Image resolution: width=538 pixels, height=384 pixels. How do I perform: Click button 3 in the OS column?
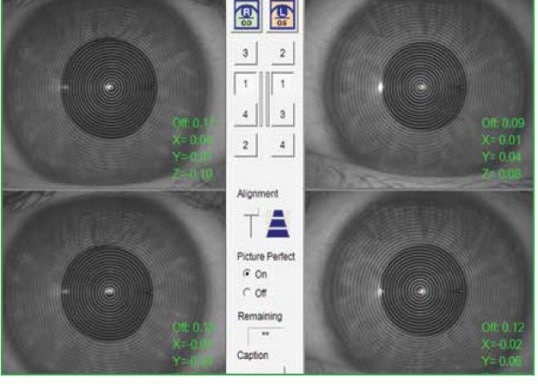283,114
